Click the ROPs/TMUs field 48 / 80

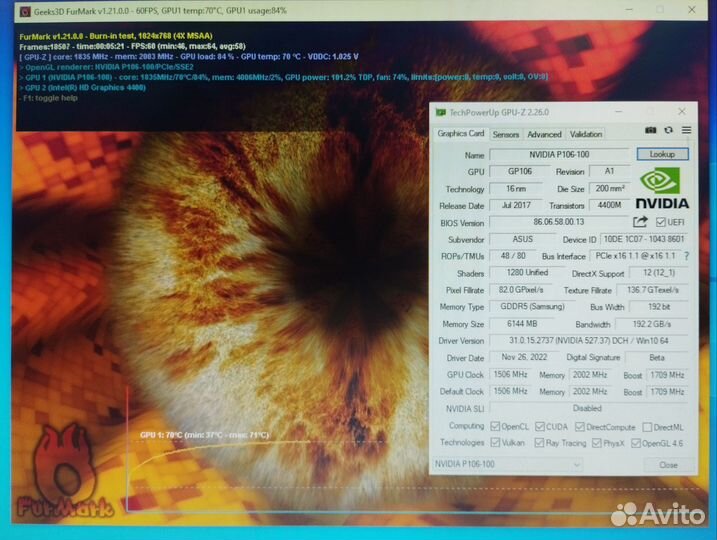click(x=513, y=256)
